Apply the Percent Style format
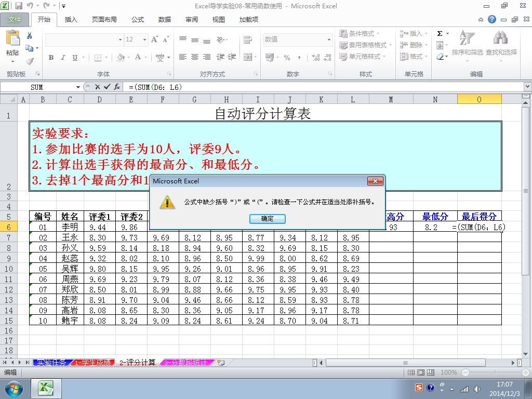 (x=287, y=58)
